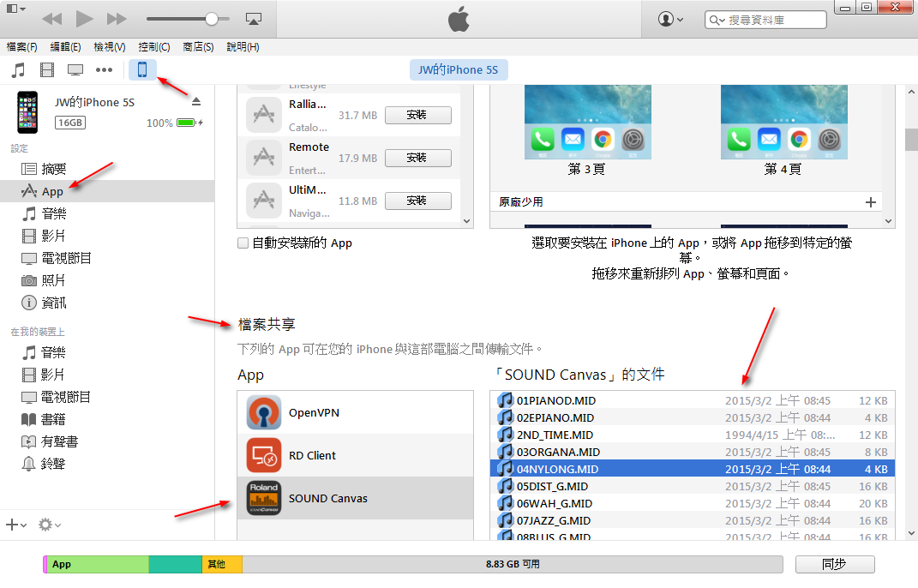
Task: Select the file 04NYLONG.MID
Action: click(693, 469)
